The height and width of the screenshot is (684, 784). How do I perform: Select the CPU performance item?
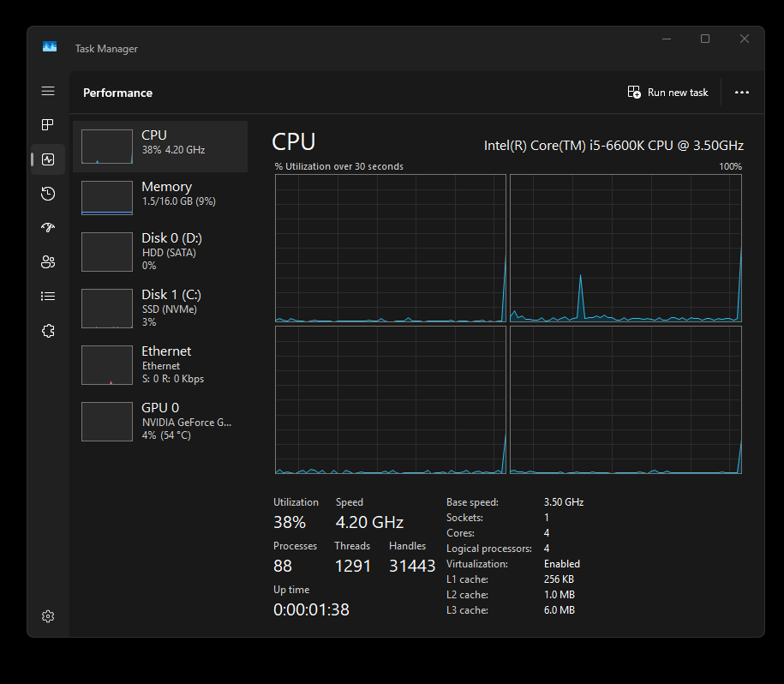click(x=160, y=147)
